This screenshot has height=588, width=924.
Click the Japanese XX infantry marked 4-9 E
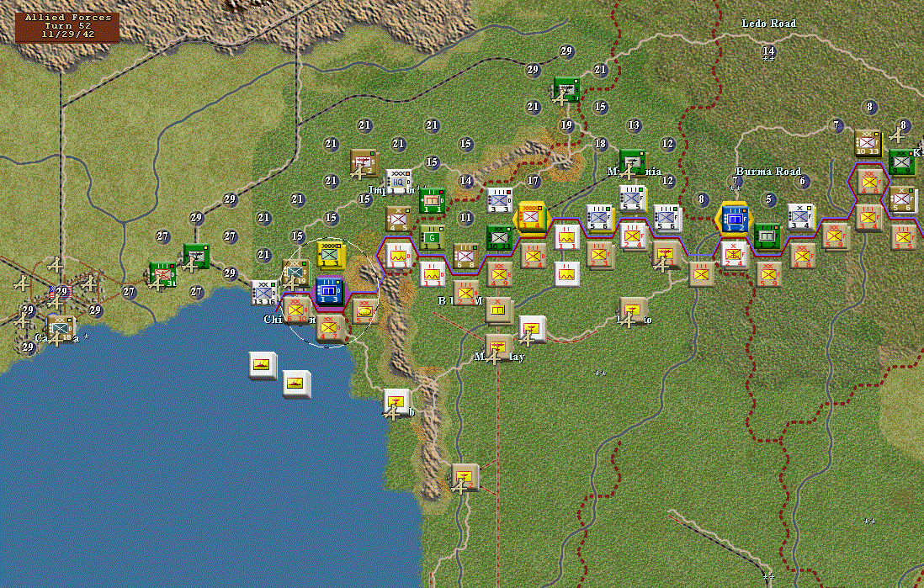tap(499, 273)
